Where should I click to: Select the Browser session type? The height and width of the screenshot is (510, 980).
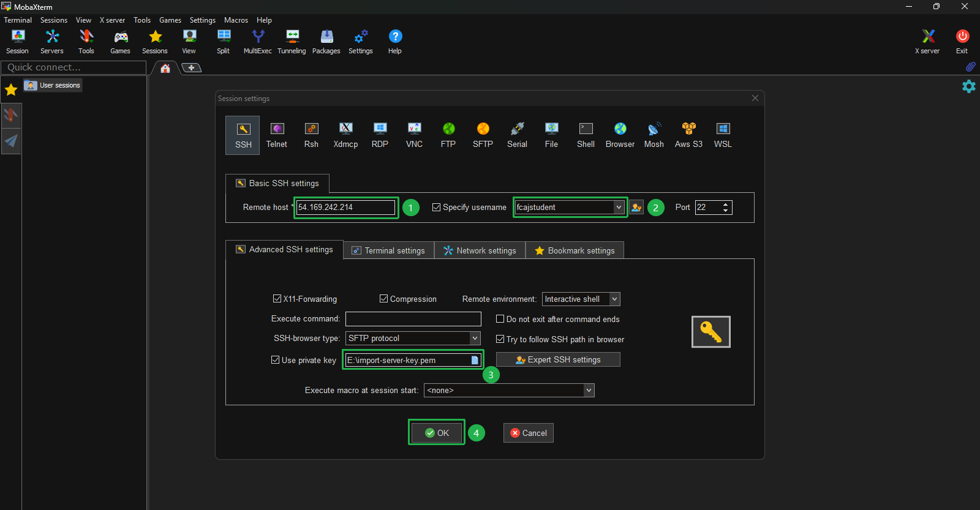click(620, 135)
